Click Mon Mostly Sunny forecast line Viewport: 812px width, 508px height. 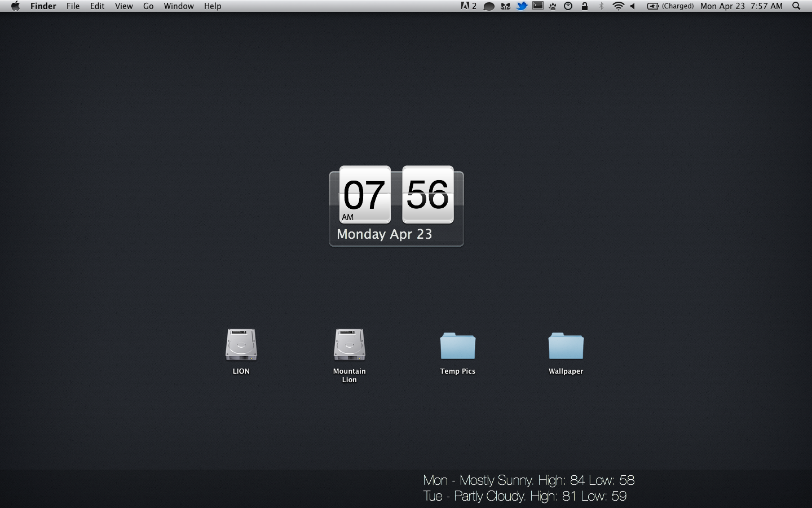529,480
